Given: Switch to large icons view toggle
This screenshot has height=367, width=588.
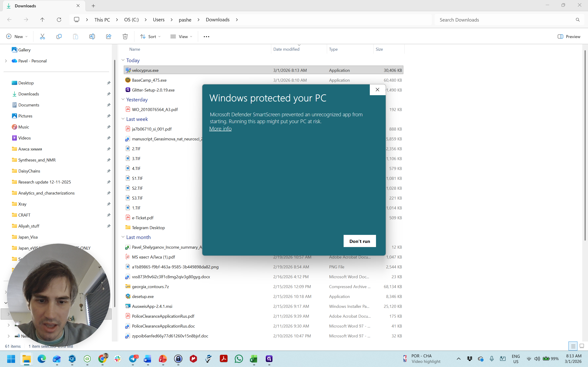Looking at the screenshot, I should [582, 346].
